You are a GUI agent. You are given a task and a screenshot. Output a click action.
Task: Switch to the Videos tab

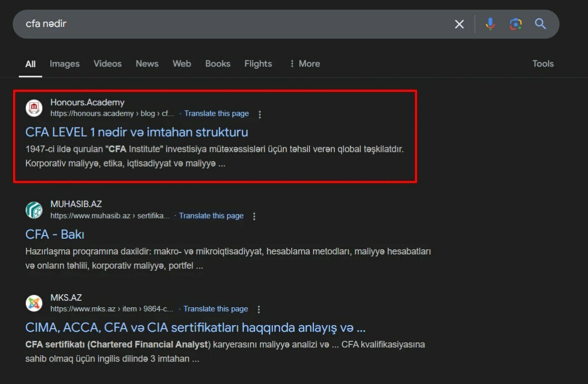click(x=108, y=63)
